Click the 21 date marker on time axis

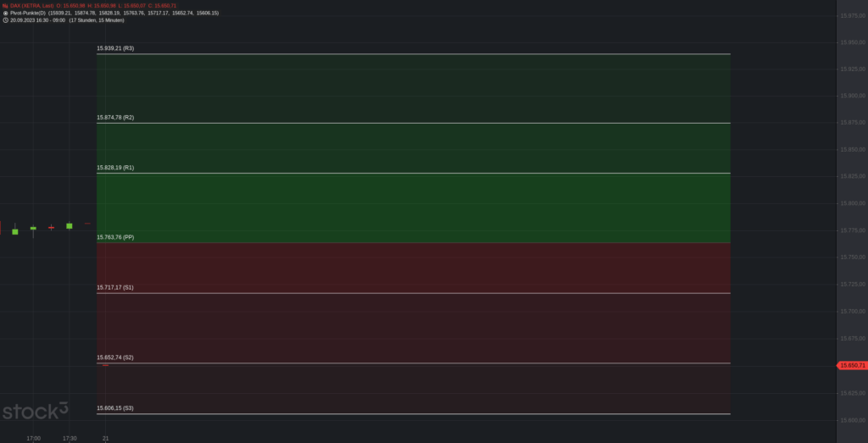(106, 439)
